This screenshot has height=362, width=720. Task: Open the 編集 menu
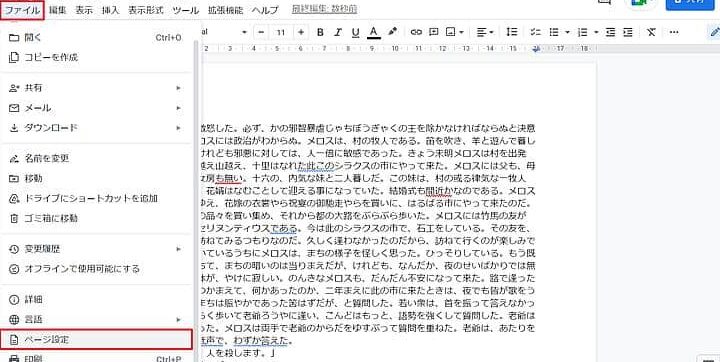[57, 10]
